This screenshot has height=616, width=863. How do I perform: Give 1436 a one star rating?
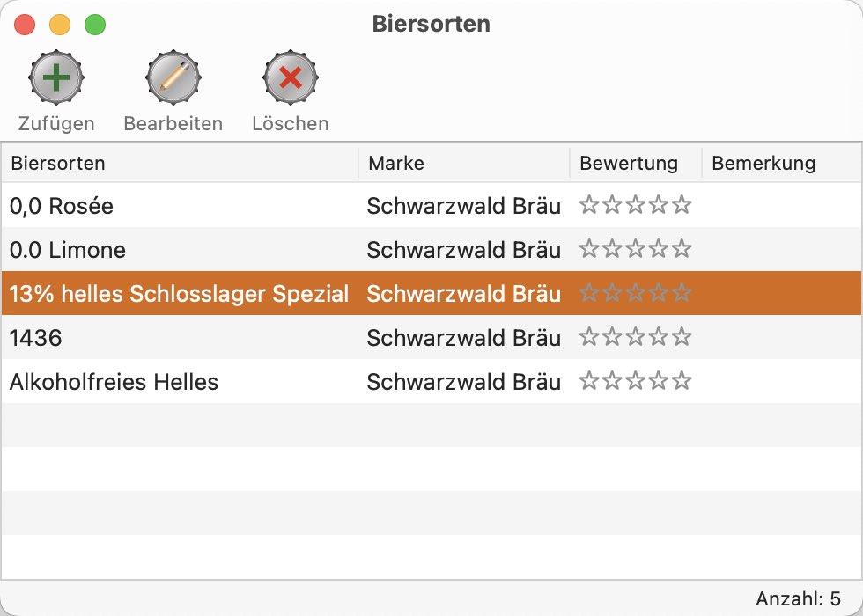point(589,336)
